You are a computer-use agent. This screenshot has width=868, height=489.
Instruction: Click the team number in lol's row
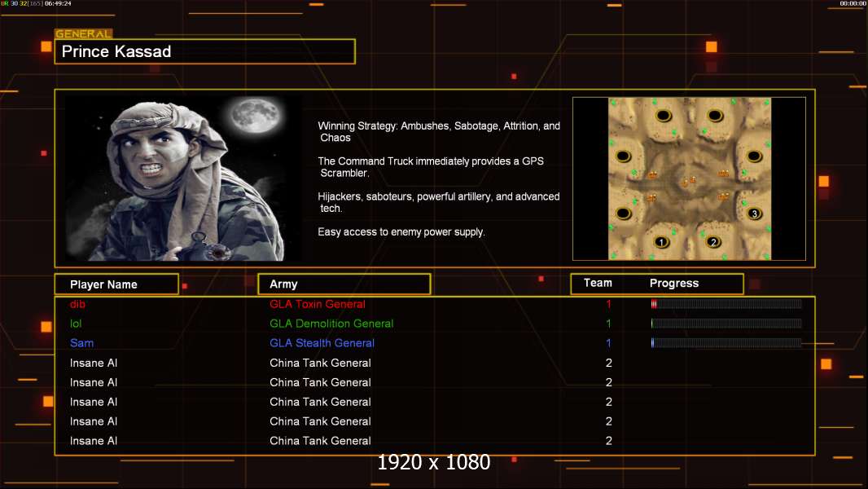pos(608,324)
